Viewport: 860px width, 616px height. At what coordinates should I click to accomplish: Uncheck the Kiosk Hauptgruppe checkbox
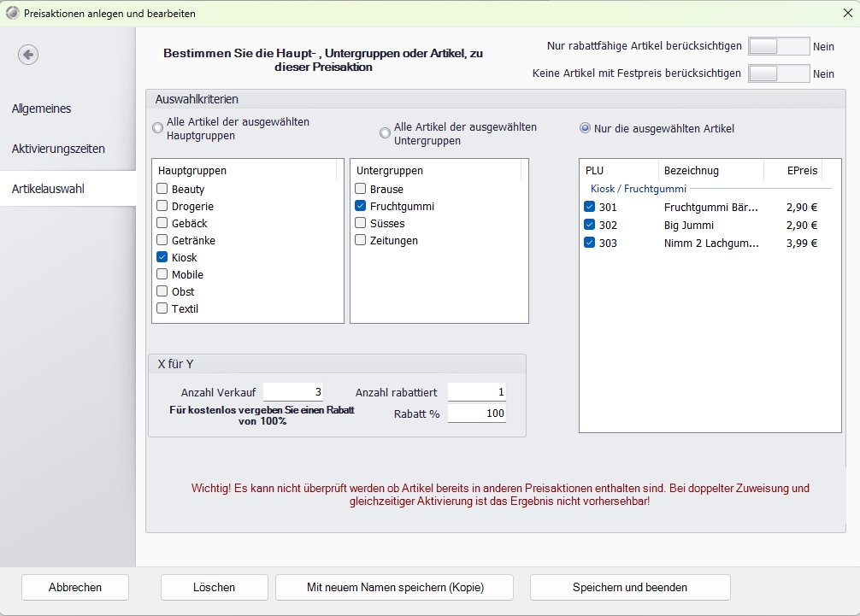click(162, 257)
